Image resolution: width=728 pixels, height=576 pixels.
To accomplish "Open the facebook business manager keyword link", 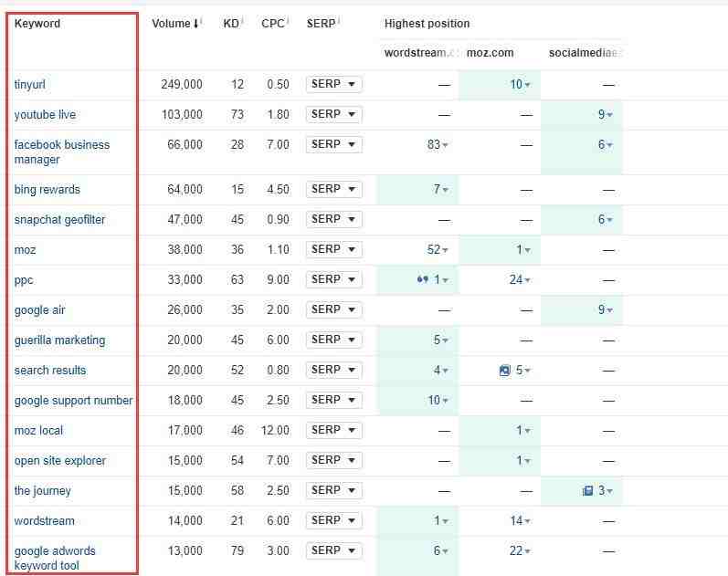I will click(x=62, y=152).
